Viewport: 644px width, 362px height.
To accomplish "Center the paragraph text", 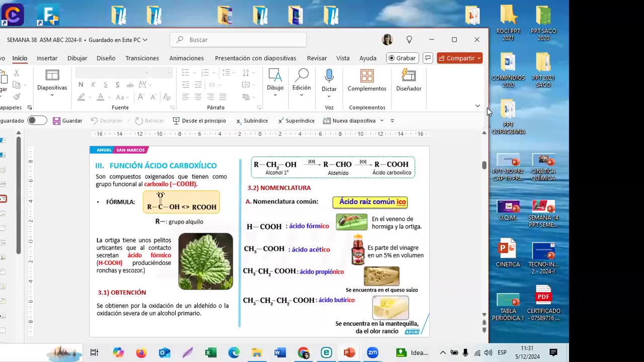I will 198,97.
